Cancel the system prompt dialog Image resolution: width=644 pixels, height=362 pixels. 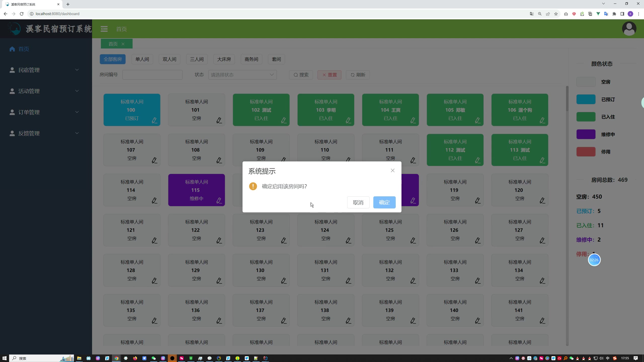[x=358, y=202]
